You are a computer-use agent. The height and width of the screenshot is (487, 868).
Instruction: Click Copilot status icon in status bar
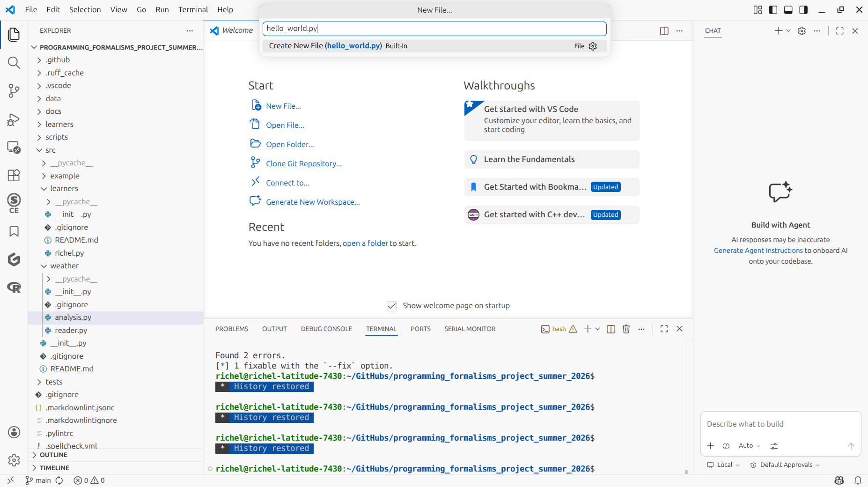pyautogui.click(x=839, y=480)
